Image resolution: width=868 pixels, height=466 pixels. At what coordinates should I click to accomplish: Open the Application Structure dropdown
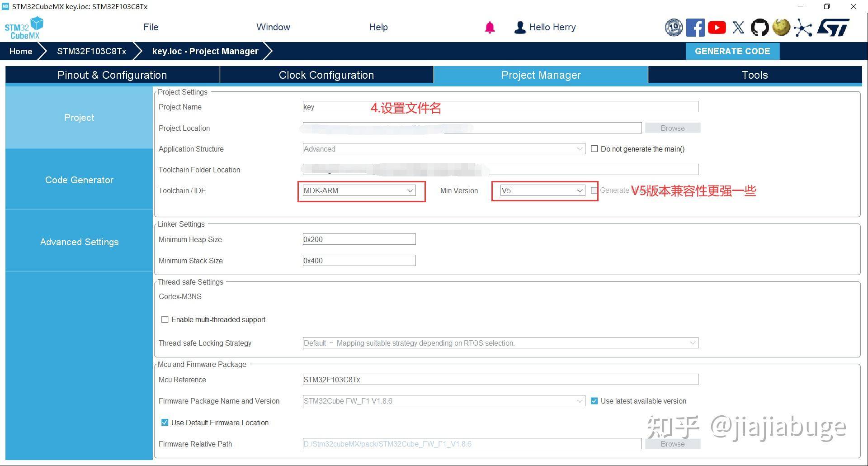(444, 149)
